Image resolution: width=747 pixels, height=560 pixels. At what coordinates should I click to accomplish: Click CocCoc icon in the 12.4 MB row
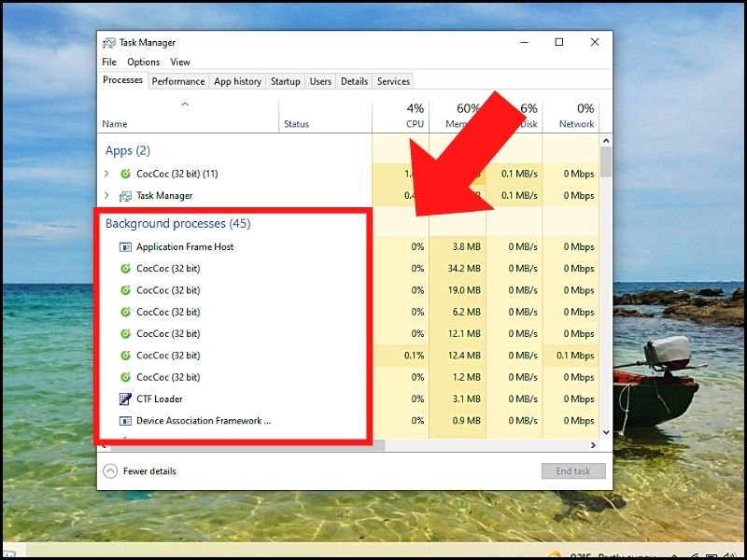pyautogui.click(x=125, y=356)
